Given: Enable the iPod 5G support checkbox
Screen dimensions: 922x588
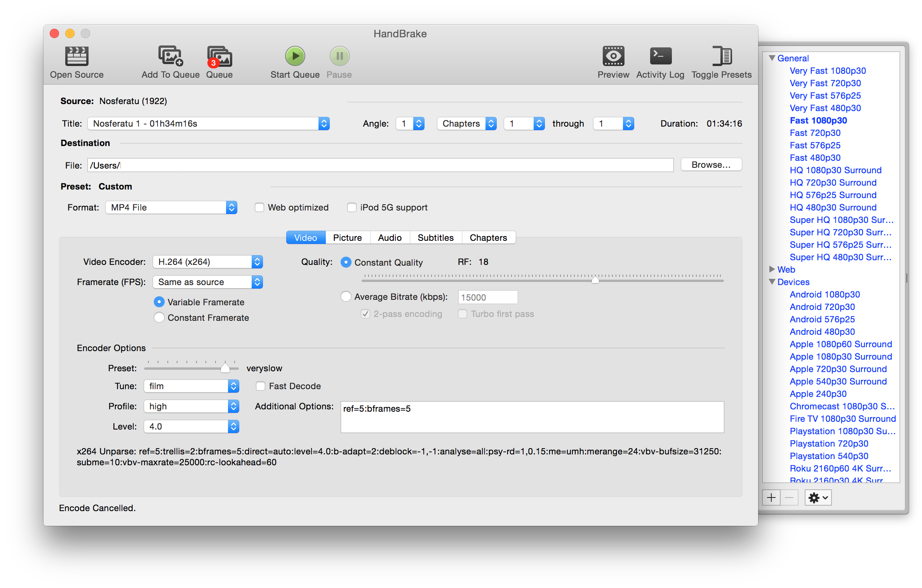Looking at the screenshot, I should pyautogui.click(x=352, y=207).
